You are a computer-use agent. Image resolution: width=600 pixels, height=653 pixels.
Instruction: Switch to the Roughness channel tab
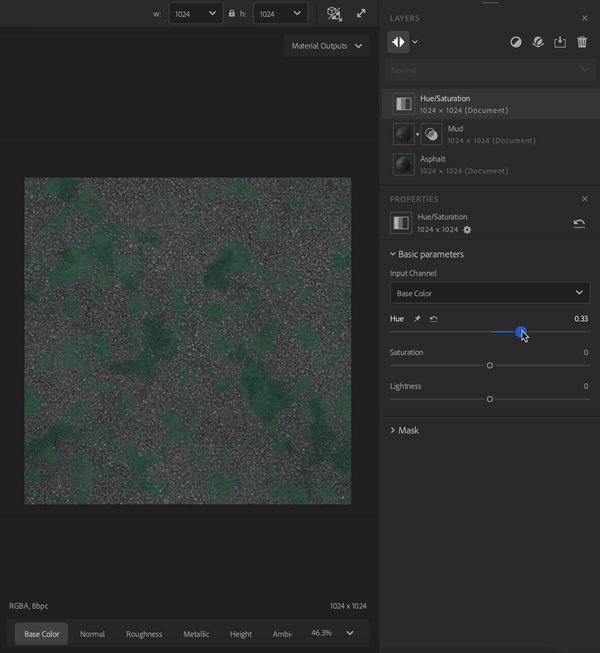(144, 634)
